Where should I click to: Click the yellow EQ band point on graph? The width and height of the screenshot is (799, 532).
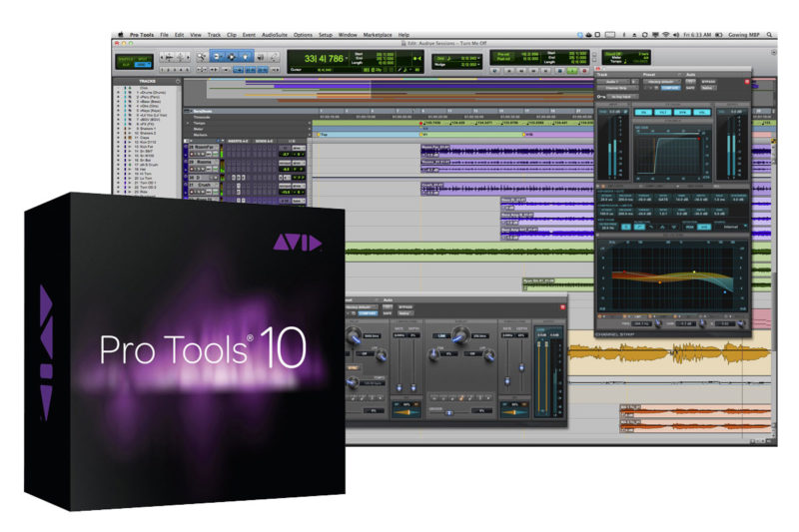pos(694,271)
